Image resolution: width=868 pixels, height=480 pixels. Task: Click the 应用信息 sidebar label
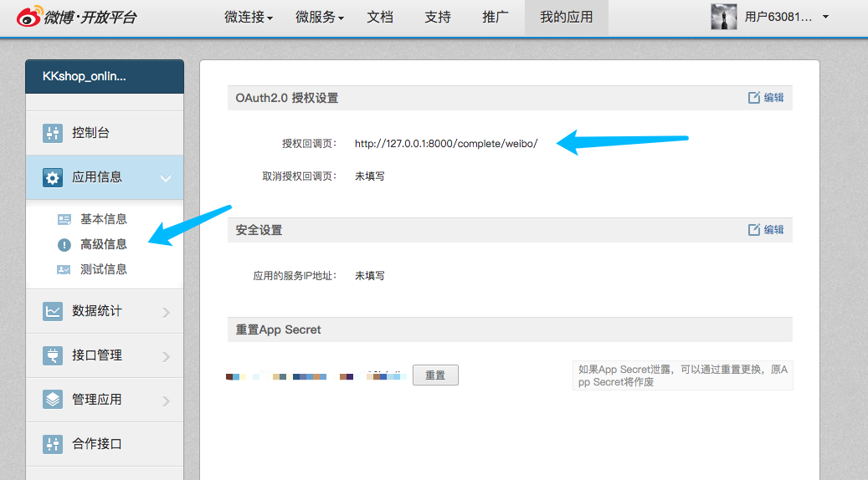pyautogui.click(x=97, y=177)
